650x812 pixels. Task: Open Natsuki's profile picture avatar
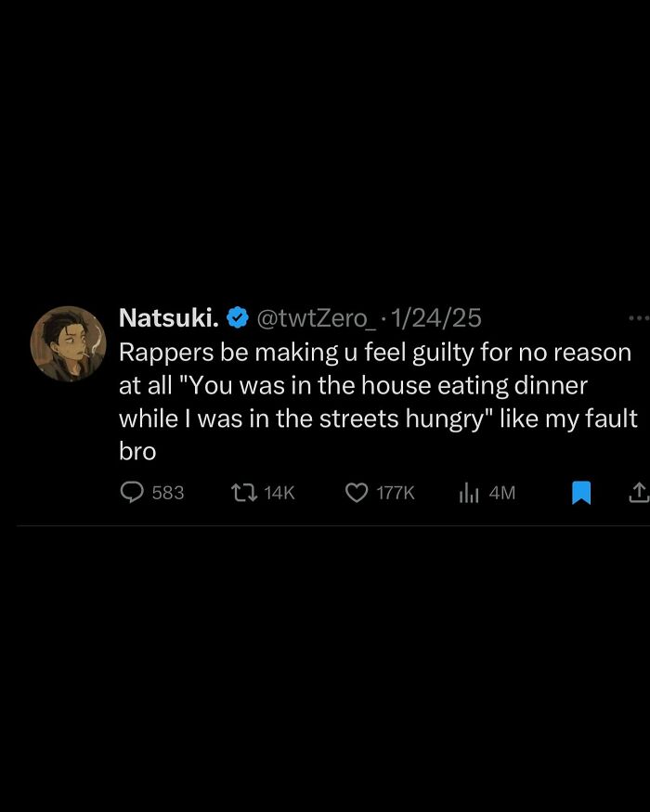click(68, 343)
